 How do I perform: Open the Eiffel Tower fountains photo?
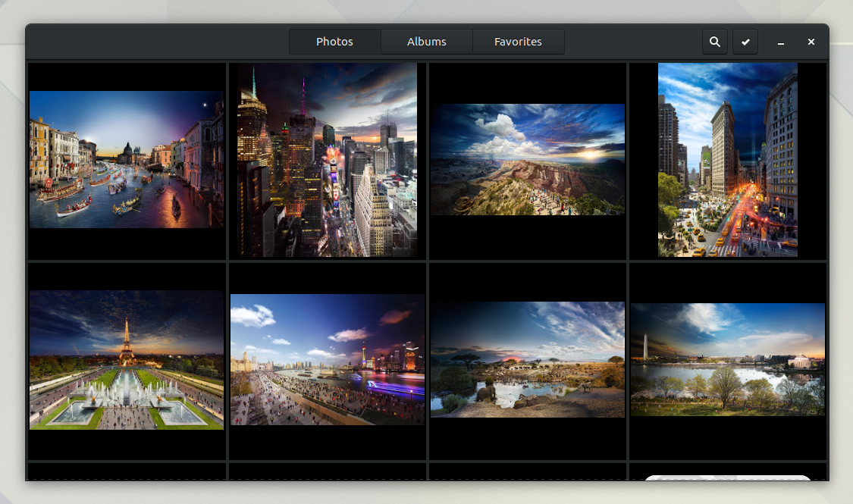[126, 360]
